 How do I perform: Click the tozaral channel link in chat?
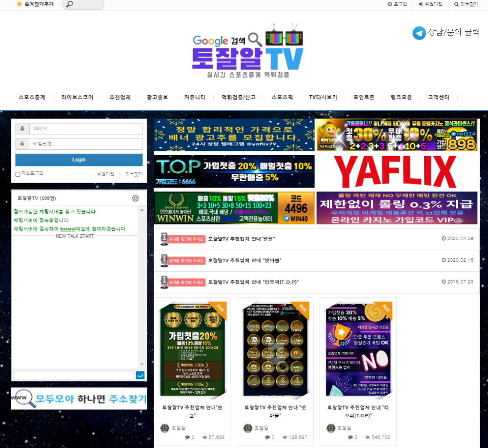tap(68, 229)
